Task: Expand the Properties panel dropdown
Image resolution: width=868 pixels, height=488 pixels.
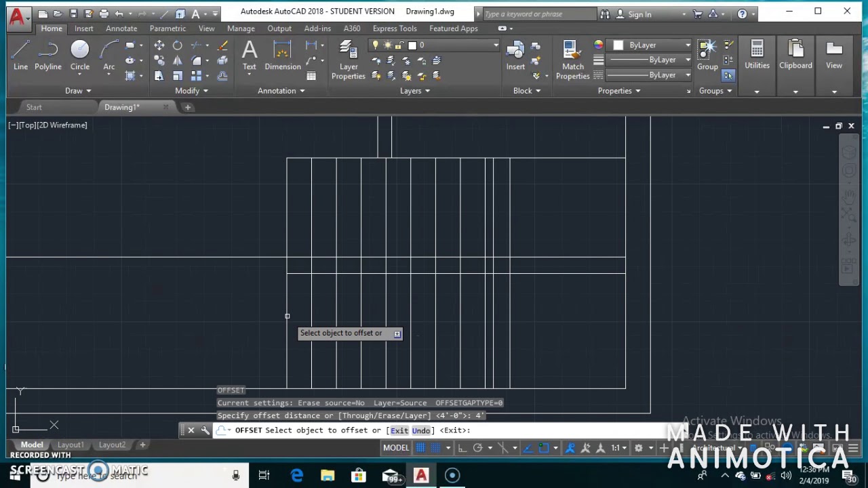Action: pyautogui.click(x=619, y=91)
